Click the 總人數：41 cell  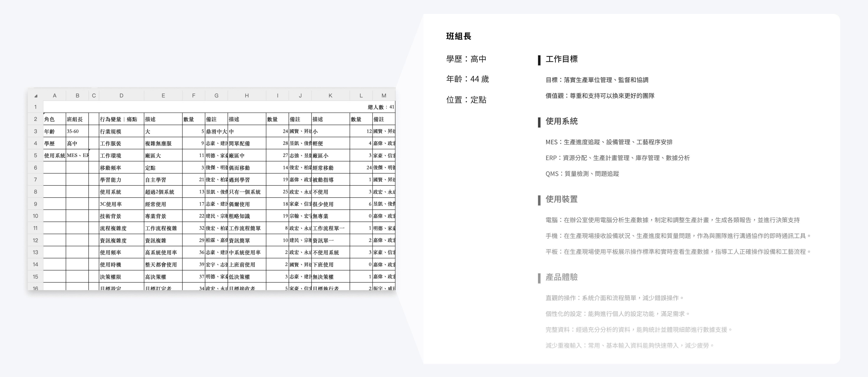click(381, 107)
